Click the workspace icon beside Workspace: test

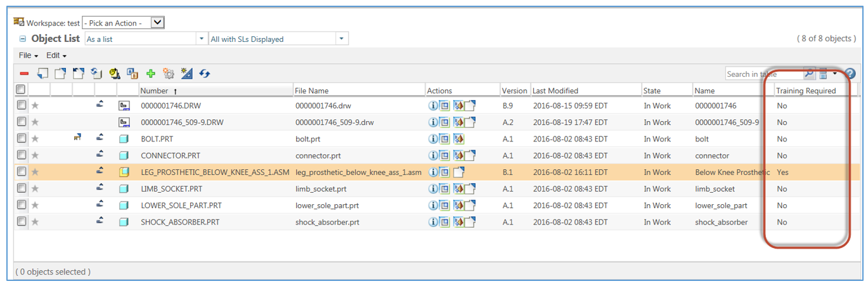click(x=19, y=22)
